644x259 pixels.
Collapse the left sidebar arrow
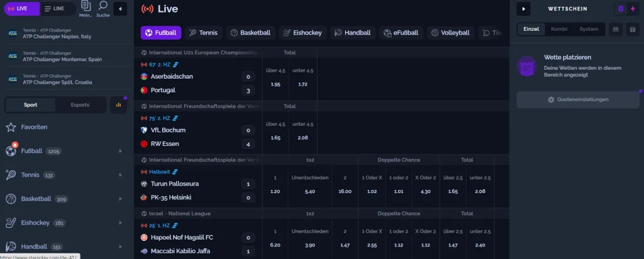point(120,9)
